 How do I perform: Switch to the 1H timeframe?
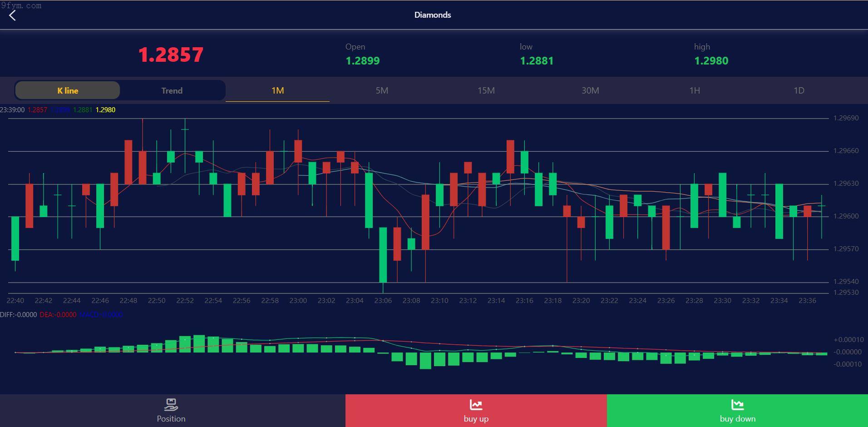pyautogui.click(x=695, y=90)
